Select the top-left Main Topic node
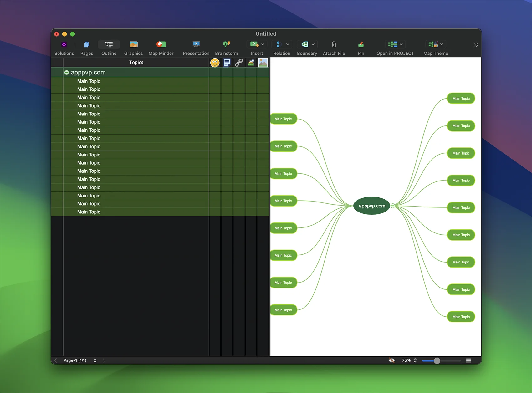 pyautogui.click(x=283, y=119)
